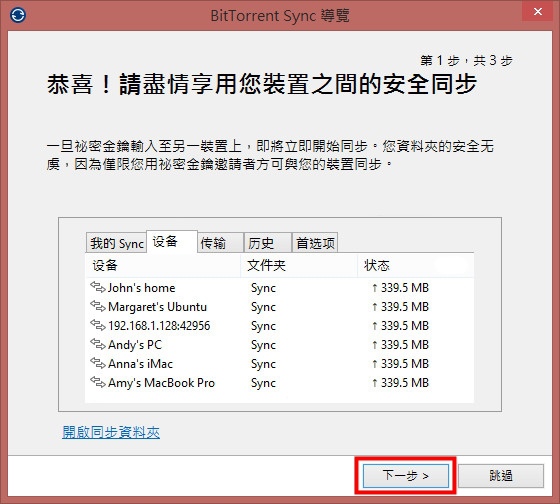Click the 文件夹 column header
The height and width of the screenshot is (504, 560).
pyautogui.click(x=299, y=265)
